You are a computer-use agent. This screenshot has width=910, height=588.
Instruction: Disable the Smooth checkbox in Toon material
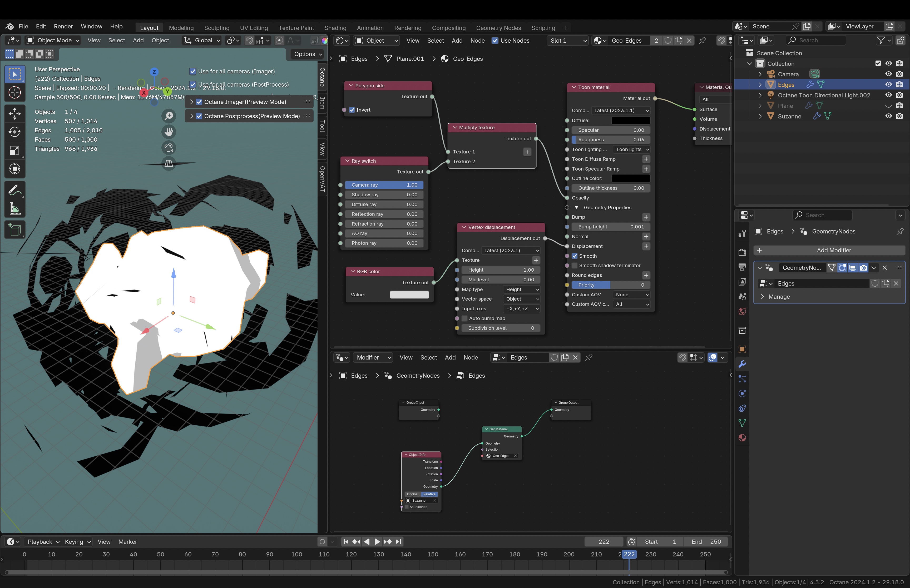coord(575,256)
